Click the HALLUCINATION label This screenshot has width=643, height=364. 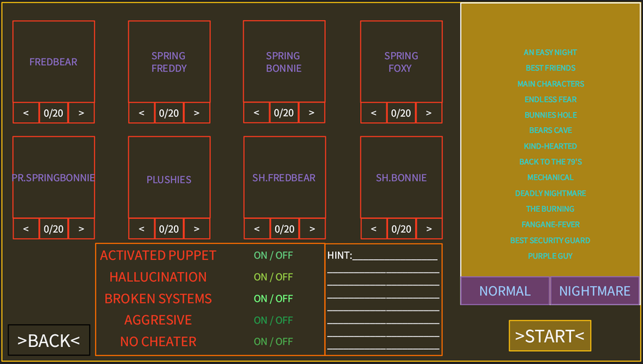point(158,277)
